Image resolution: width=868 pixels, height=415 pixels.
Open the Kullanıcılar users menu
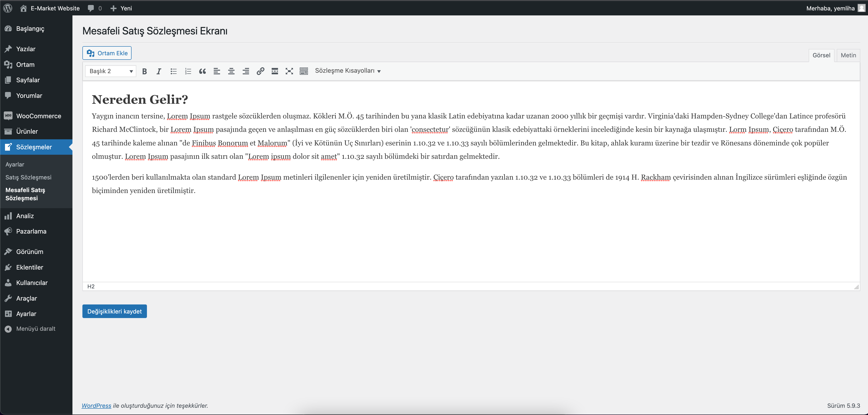(36, 283)
